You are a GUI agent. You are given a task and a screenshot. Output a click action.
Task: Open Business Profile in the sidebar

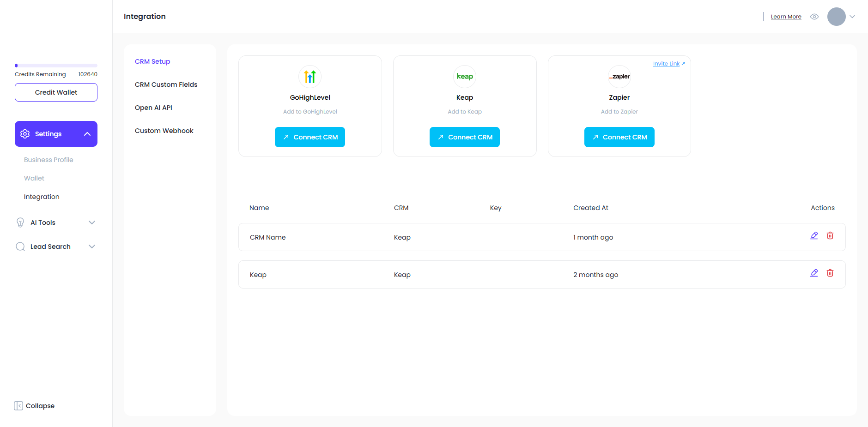pyautogui.click(x=49, y=160)
